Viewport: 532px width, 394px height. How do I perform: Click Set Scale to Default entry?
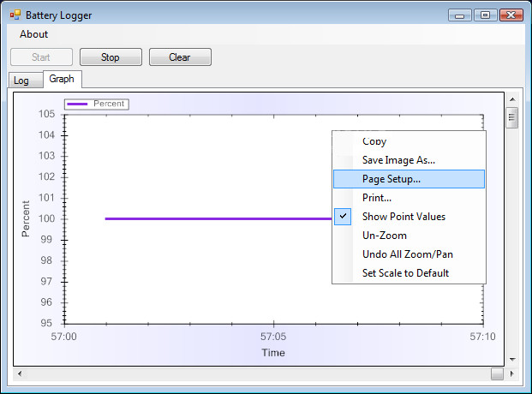(409, 273)
